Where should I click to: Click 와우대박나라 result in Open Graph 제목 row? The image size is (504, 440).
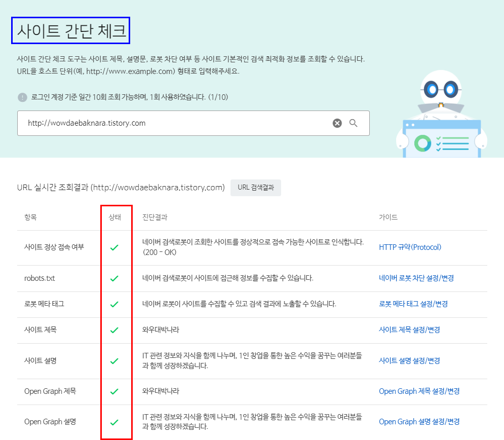[161, 391]
